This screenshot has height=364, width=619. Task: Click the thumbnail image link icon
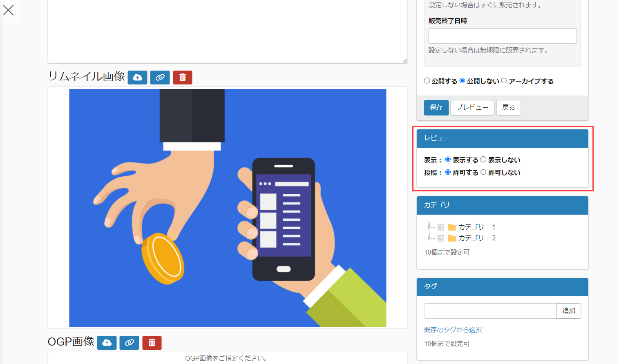point(160,77)
